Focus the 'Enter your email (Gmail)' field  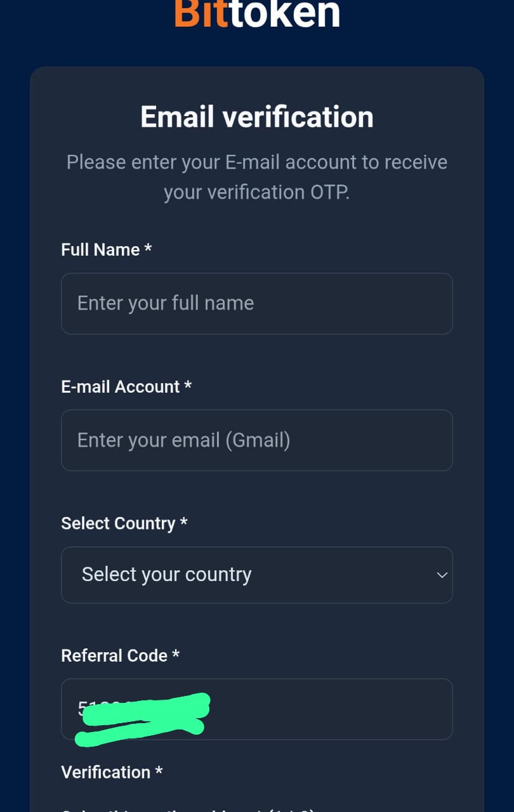[257, 440]
